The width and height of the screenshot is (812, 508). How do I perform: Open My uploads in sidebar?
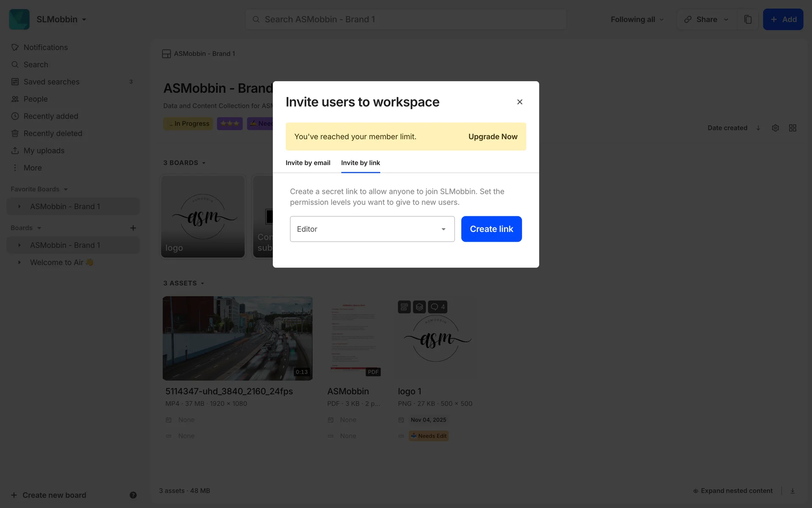(44, 151)
